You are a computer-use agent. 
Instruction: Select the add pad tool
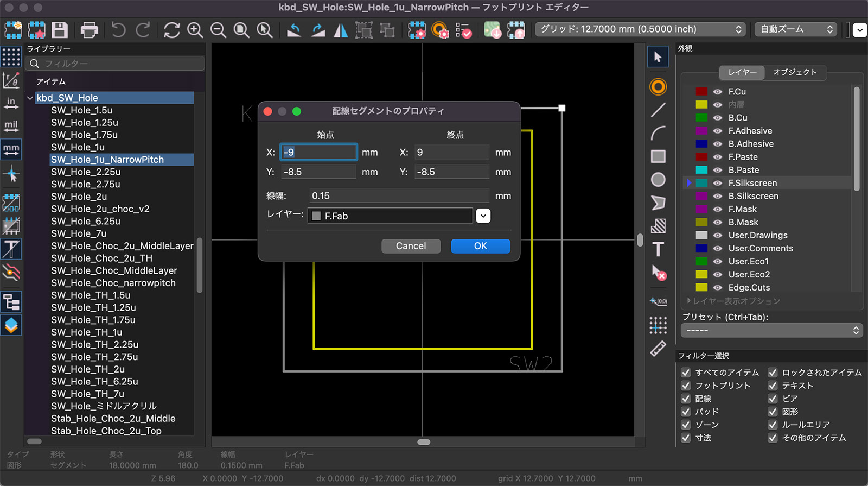pyautogui.click(x=658, y=87)
